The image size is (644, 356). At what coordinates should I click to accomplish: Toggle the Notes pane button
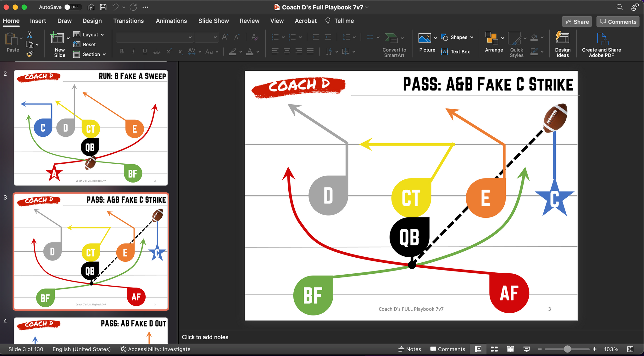click(x=410, y=349)
